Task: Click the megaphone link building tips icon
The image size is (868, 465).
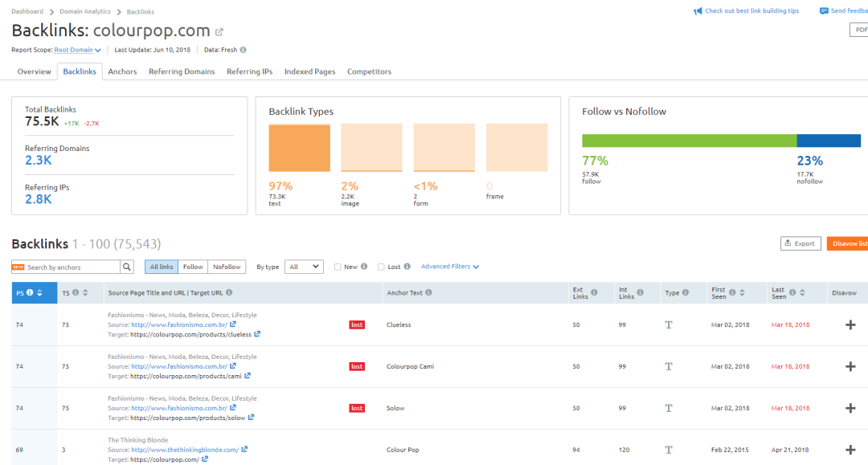Action: tap(698, 11)
